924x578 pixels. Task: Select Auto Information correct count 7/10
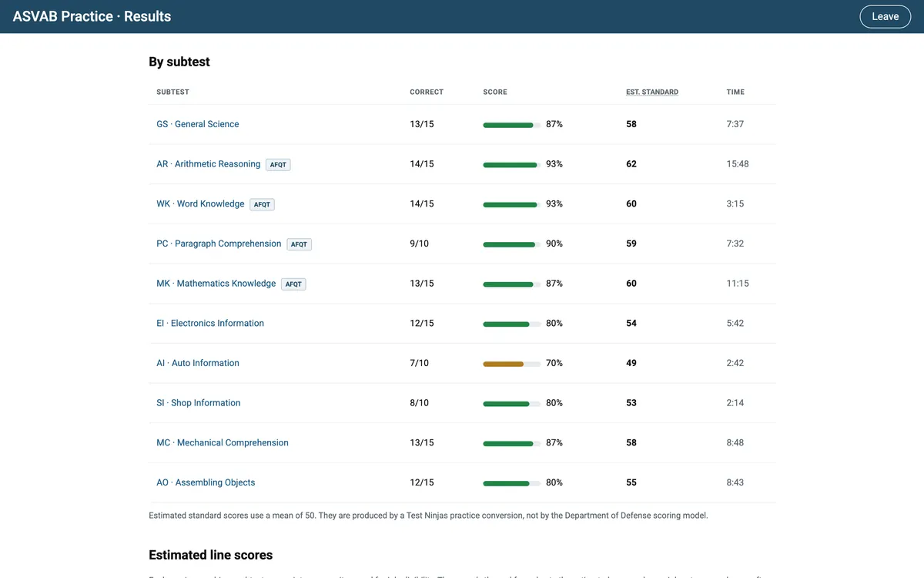click(420, 363)
